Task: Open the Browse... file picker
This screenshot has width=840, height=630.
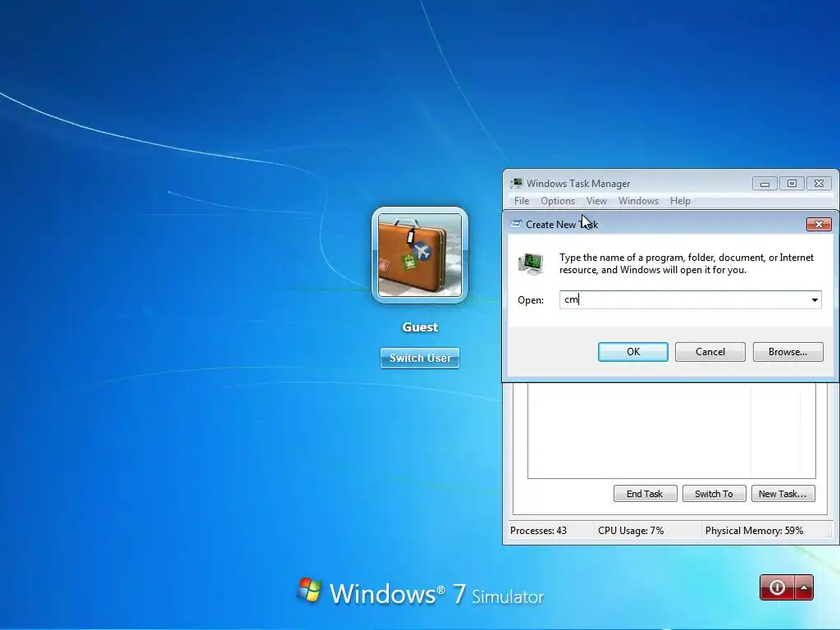Action: pyautogui.click(x=787, y=352)
